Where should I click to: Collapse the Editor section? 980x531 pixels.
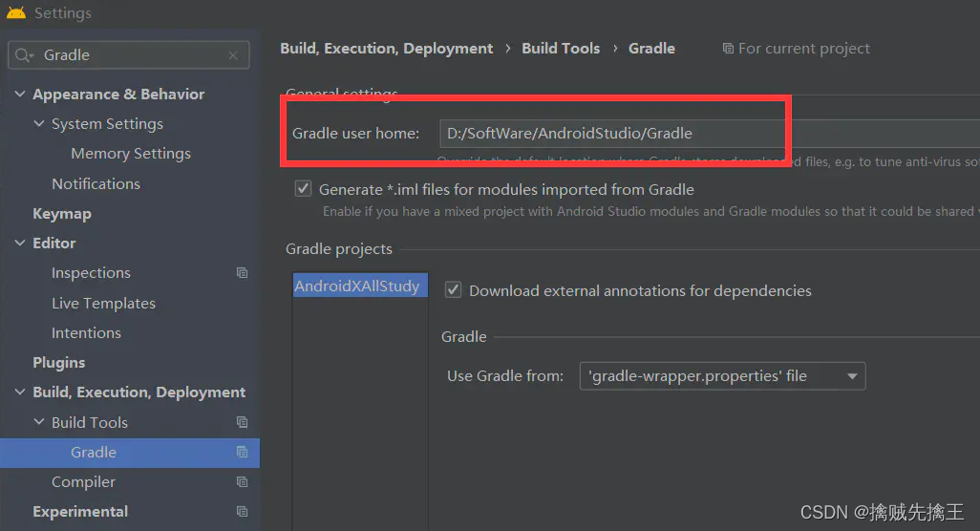coord(20,243)
